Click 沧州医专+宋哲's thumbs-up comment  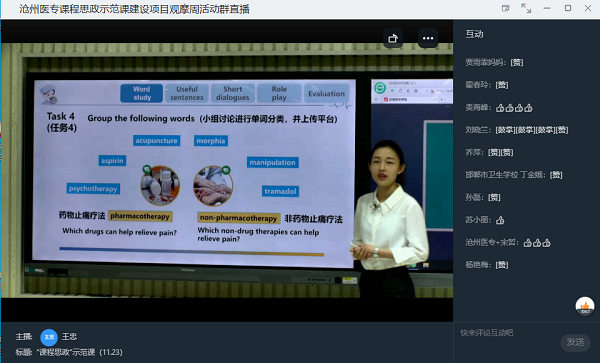click(x=508, y=243)
